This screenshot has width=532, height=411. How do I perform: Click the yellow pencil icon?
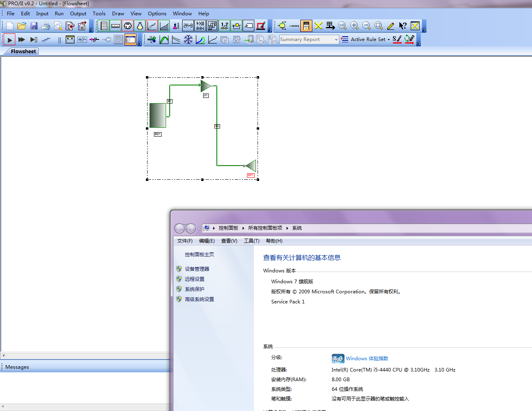coord(391,26)
